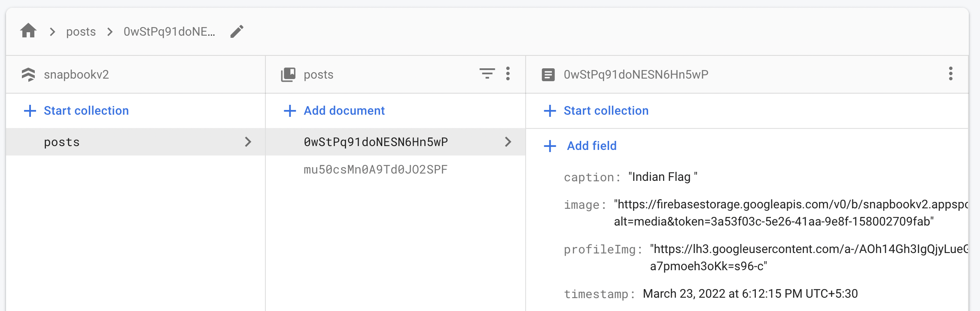The height and width of the screenshot is (311, 980).
Task: Click the breadcrumb chevron after posts
Action: coord(110,32)
